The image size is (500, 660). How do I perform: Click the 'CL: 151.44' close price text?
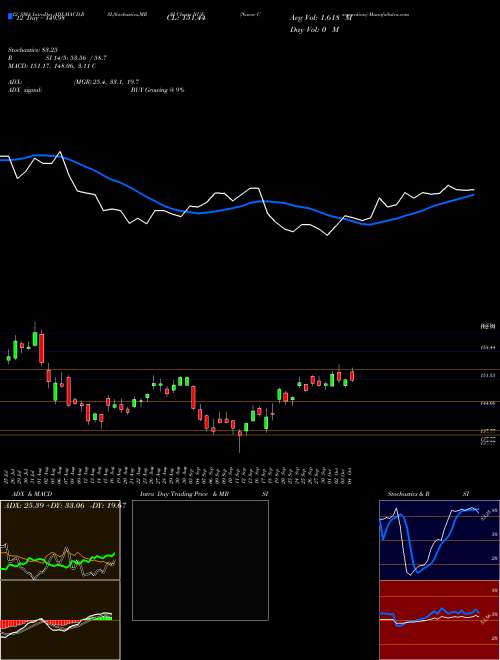click(187, 18)
